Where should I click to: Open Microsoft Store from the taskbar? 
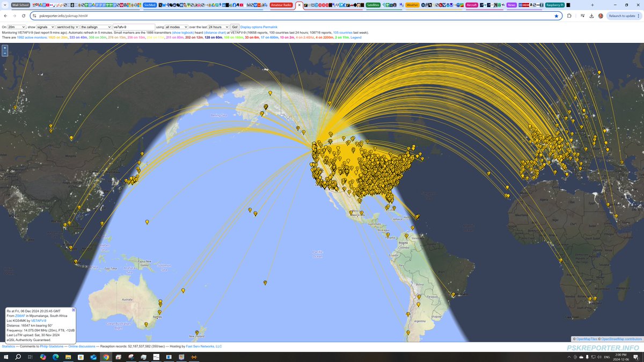pos(80,357)
